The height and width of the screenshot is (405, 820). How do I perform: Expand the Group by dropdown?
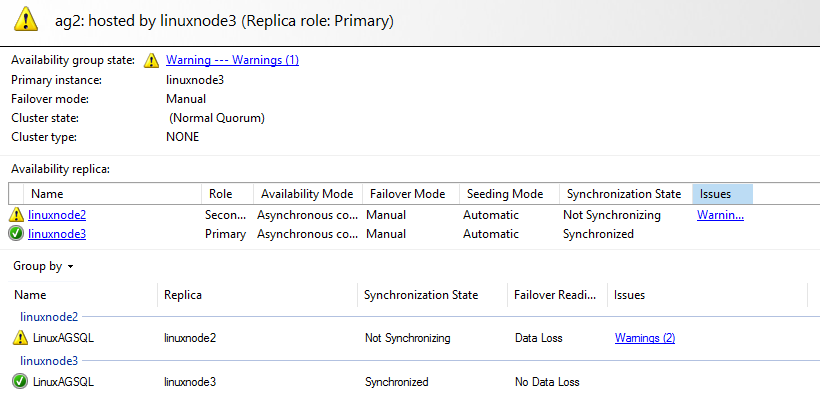[x=43, y=267]
